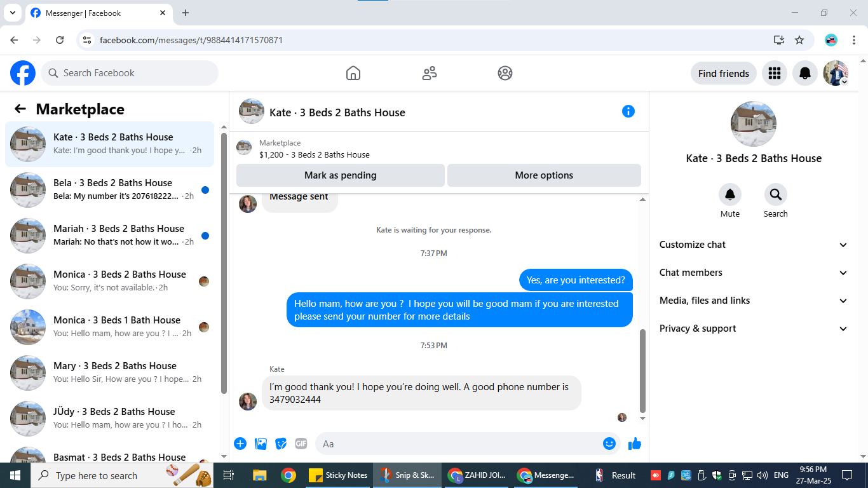Choose a sticker in the composer
868x488 pixels.
281,444
